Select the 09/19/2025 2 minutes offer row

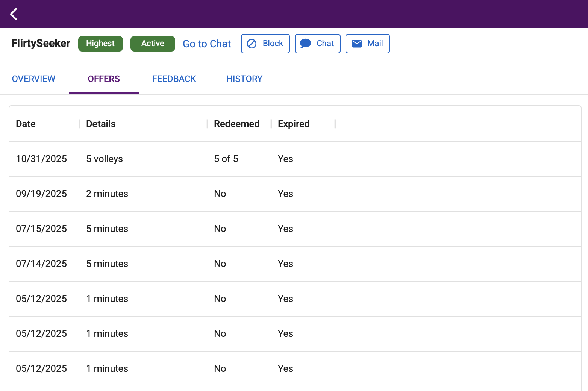tap(295, 194)
